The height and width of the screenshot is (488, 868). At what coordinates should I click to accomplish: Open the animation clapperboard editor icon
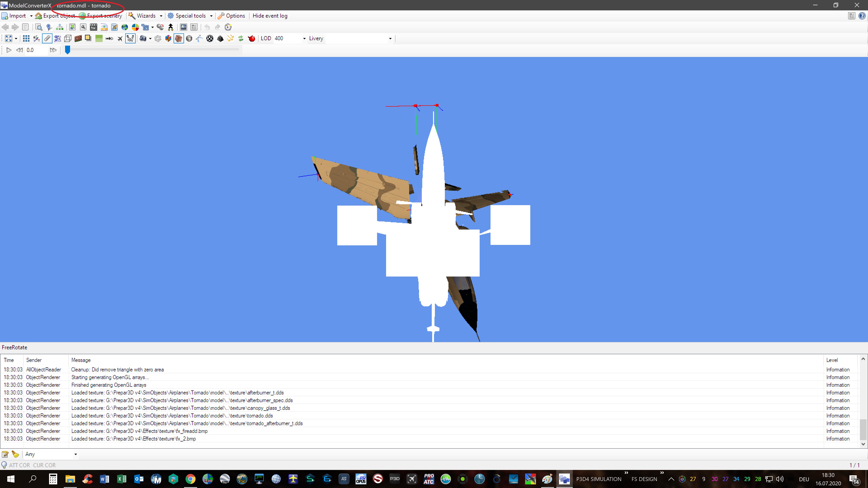pos(93,27)
